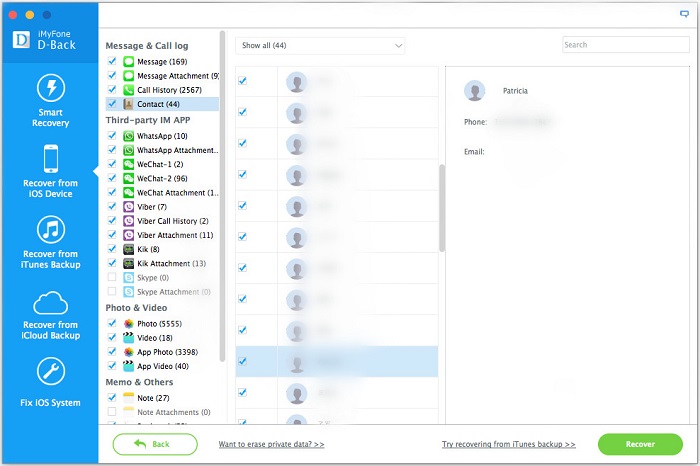Open Fix iOS System wrench icon
Viewport: 700px width, 466px height.
[x=50, y=371]
